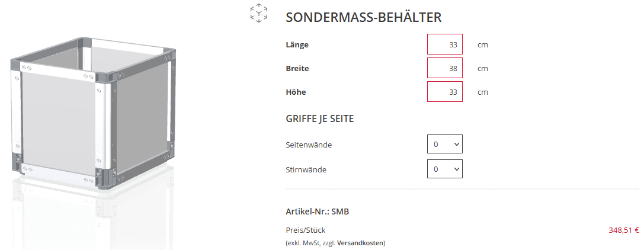
Task: Click the Höhe label
Action: tap(296, 92)
